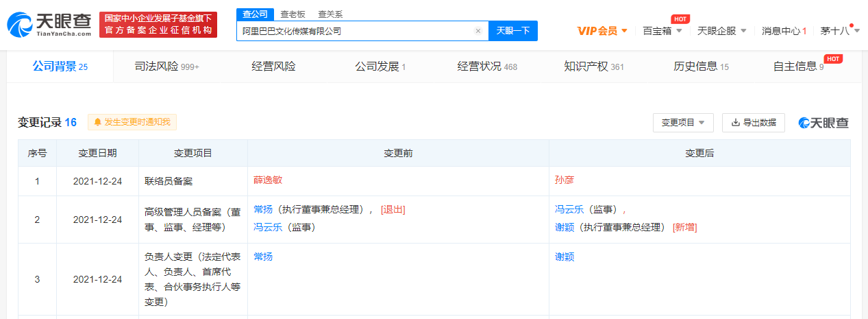The width and height of the screenshot is (868, 319).
Task: Open 孙彦's profile link in the 变更后 column
Action: [x=565, y=180]
